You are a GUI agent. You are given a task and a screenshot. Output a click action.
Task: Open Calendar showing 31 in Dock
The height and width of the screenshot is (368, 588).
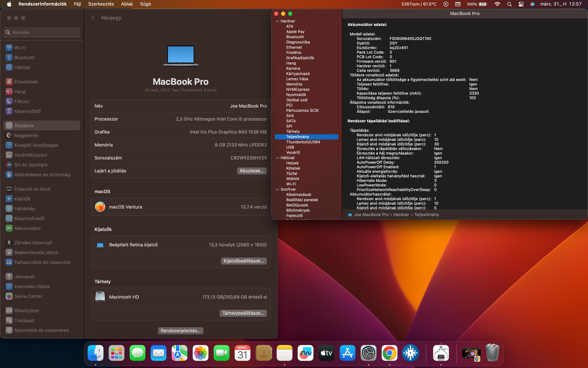pos(243,353)
